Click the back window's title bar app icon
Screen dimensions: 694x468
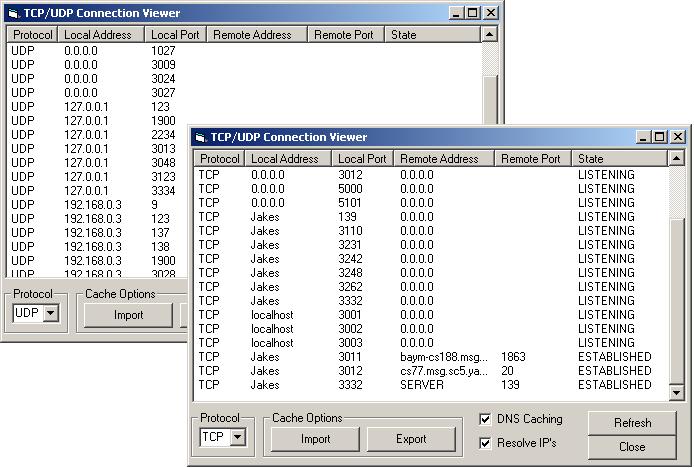point(12,13)
